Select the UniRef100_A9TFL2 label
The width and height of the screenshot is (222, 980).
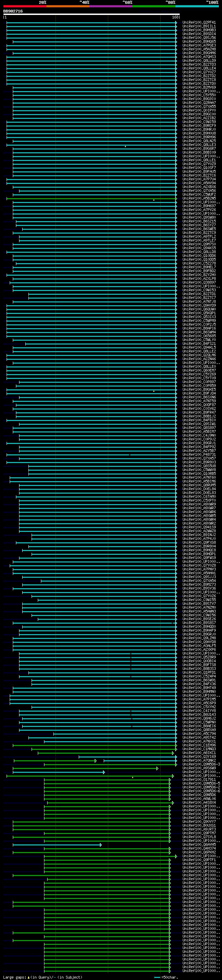point(199,237)
